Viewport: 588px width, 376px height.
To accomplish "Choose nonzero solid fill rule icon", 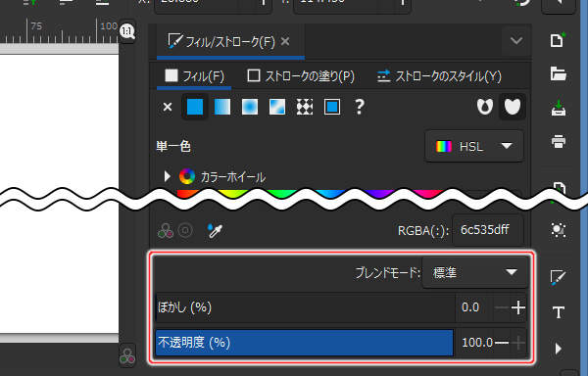I will click(x=513, y=107).
